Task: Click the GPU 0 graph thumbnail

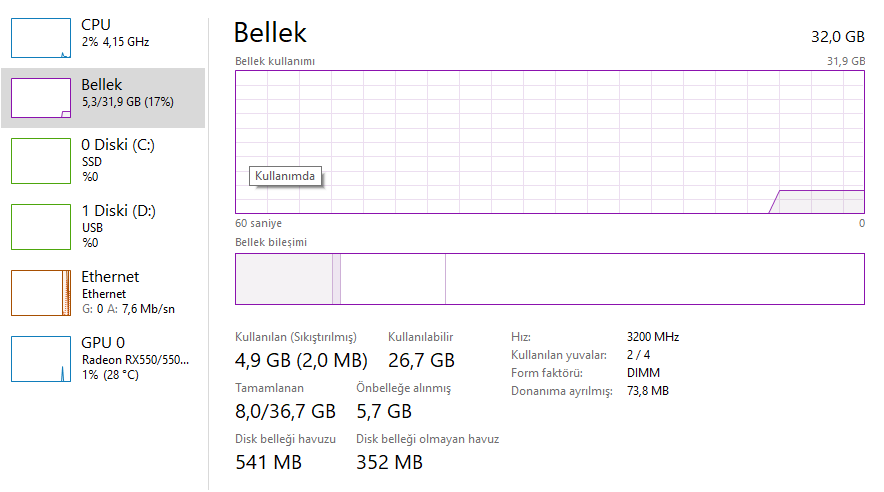Action: pos(40,359)
